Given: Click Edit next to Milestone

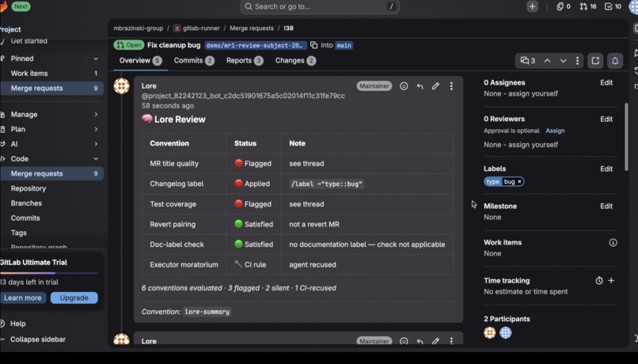Looking at the screenshot, I should pos(606,207).
